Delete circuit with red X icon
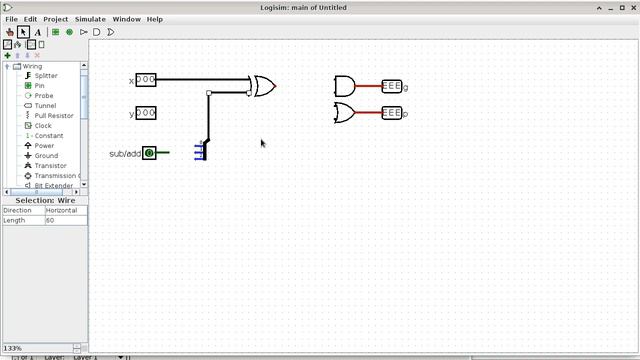Screen dimensions: 640x360 tap(37, 55)
